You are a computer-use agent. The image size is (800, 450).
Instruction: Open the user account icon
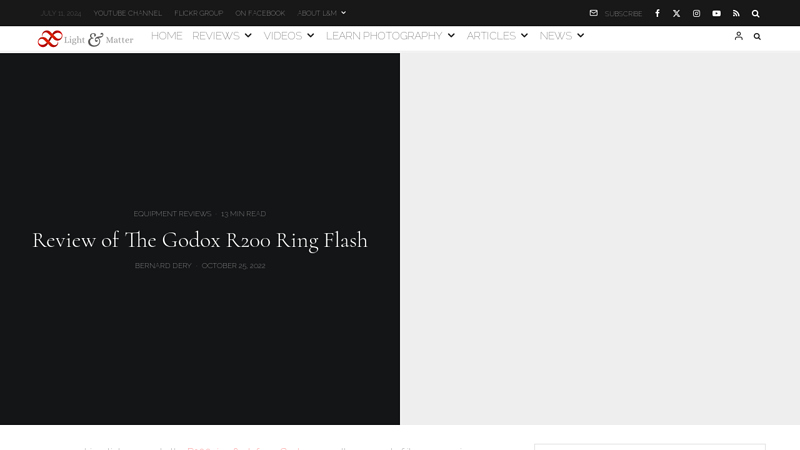point(739,36)
